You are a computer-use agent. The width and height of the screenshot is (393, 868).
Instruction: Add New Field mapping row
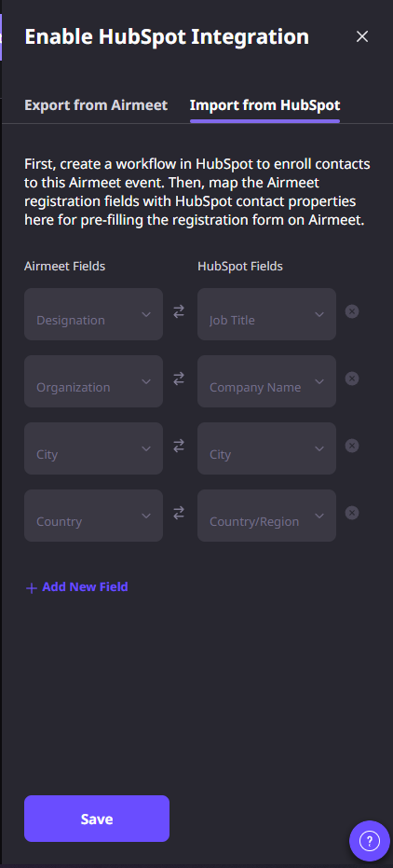click(x=77, y=586)
